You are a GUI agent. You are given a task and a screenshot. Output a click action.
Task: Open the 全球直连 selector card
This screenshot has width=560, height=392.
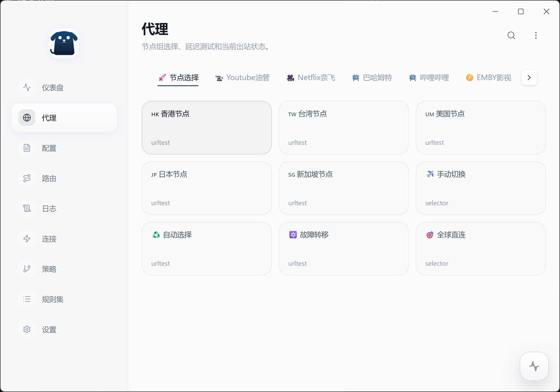pos(480,249)
